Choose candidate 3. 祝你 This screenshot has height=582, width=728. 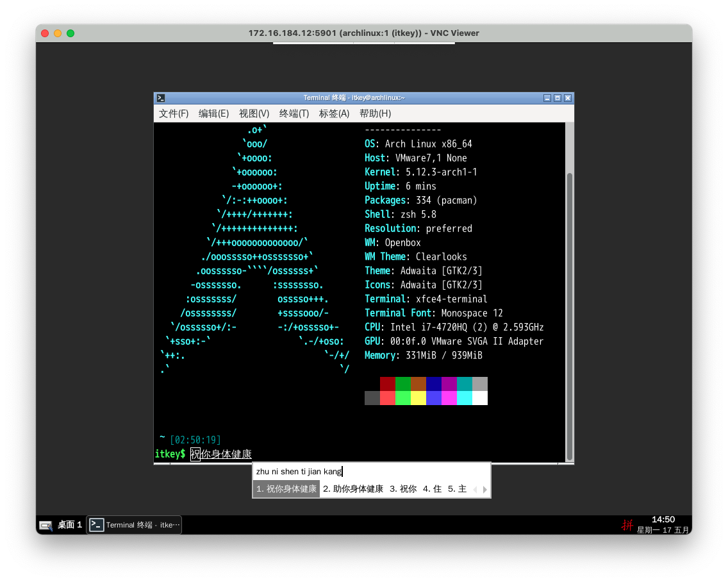pyautogui.click(x=403, y=489)
